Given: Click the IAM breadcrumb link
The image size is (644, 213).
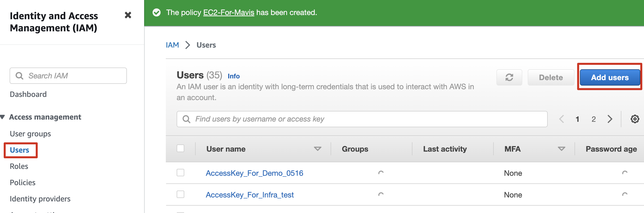Looking at the screenshot, I should click(172, 45).
